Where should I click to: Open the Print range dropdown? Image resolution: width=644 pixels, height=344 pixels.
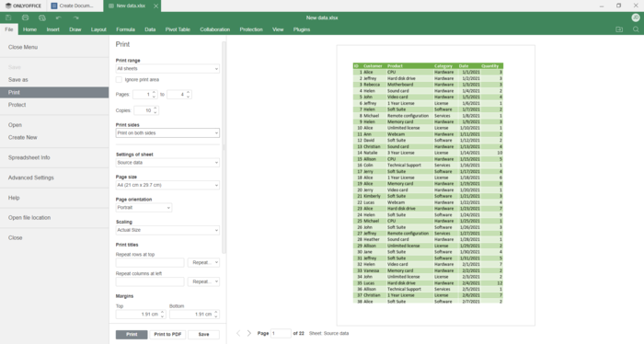tap(167, 69)
